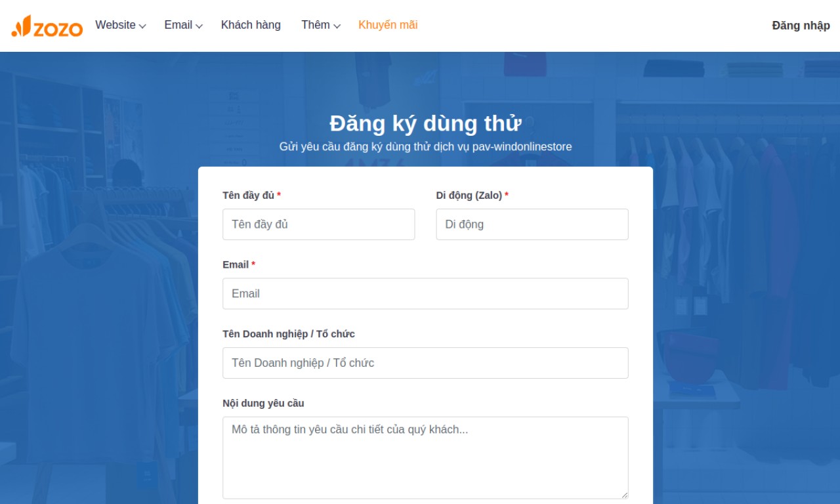This screenshot has height=504, width=840.
Task: Click the "Tên Doanh nghiệp / Tổ chức" label
Action: tap(289, 334)
